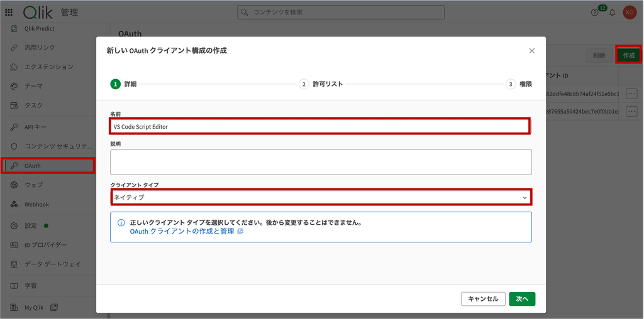Open the My Qlik external link icon
This screenshot has width=644, height=319.
pyautogui.click(x=54, y=307)
